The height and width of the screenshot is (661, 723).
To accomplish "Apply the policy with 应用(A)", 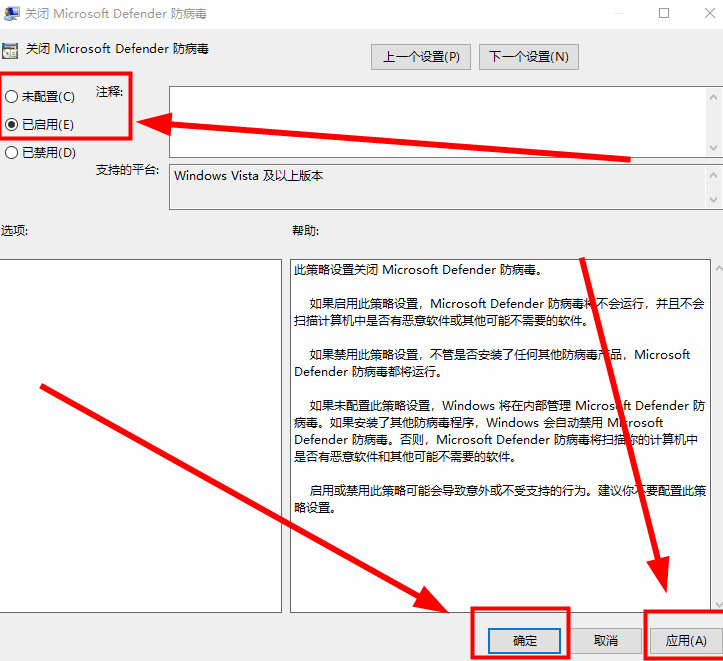I will click(x=686, y=640).
